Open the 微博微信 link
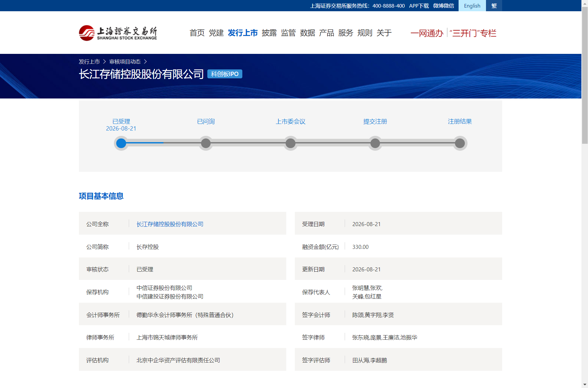The image size is (588, 388). [x=443, y=6]
